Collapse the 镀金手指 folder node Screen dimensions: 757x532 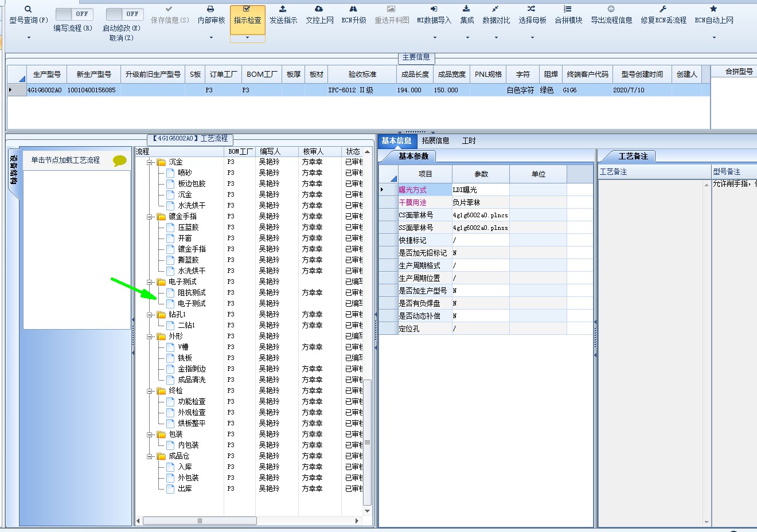coord(150,217)
